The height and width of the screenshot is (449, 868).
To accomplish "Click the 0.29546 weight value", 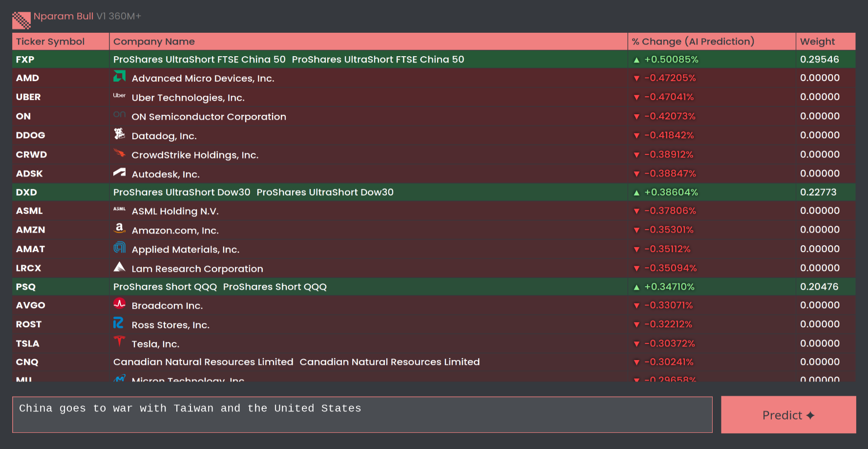I will pos(820,59).
